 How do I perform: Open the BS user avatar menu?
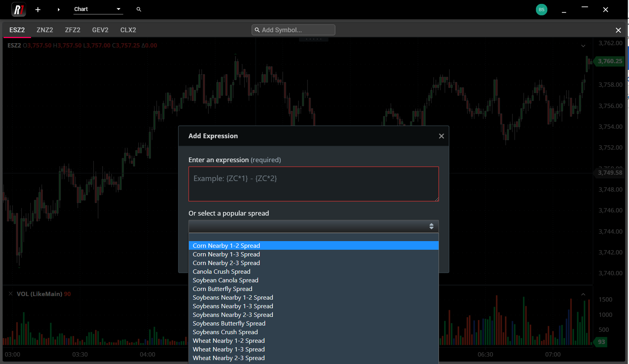541,9
